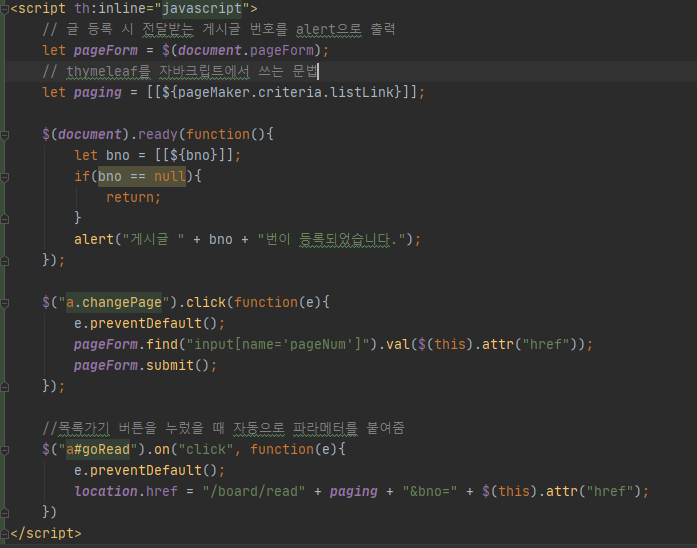Click '.val(' in the pageForm.find line
This screenshot has height=548, width=697.
tap(397, 344)
